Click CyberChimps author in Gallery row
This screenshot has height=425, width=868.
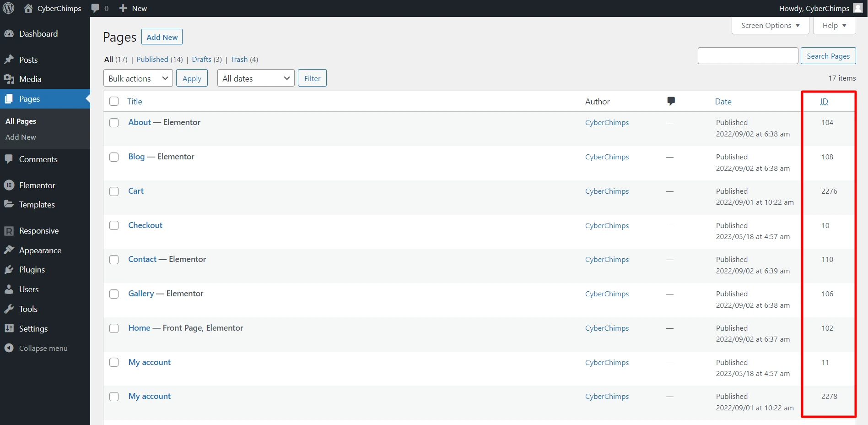[607, 294]
